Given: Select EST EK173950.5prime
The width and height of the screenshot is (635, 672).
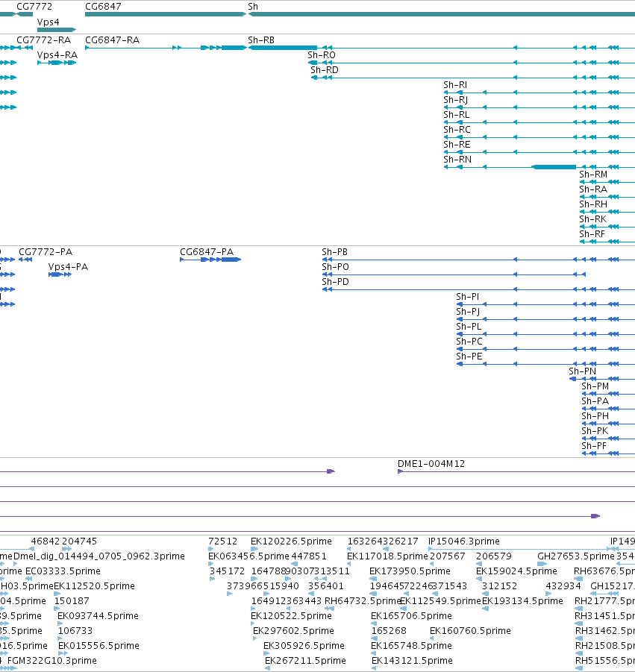Looking at the screenshot, I should [x=410, y=571].
